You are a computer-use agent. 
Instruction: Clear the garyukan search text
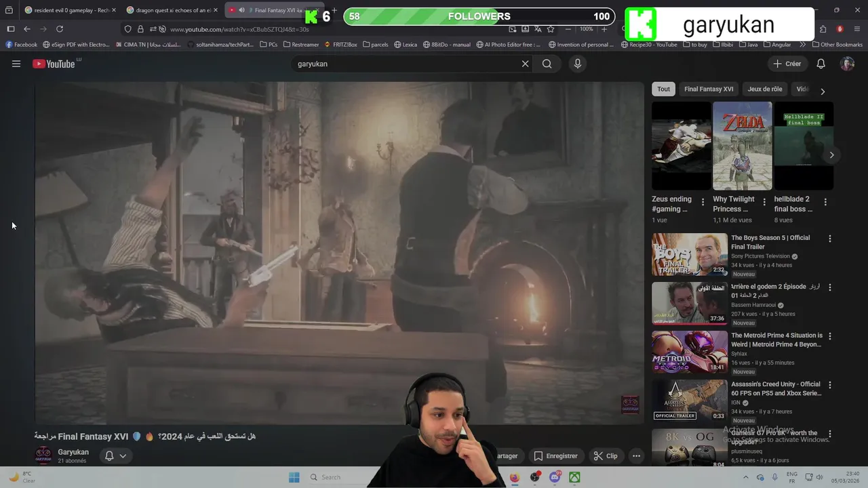tap(525, 64)
